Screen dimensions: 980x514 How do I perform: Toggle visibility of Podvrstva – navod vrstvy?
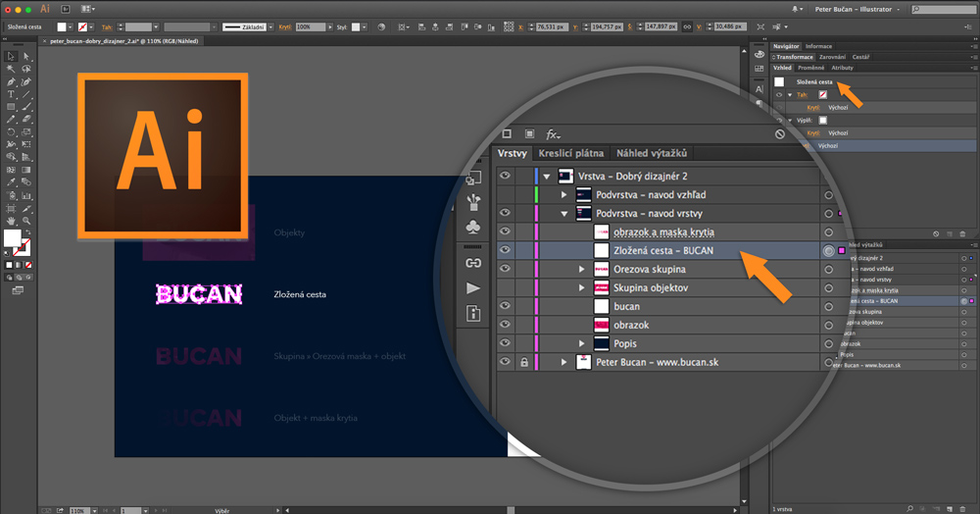pyautogui.click(x=505, y=213)
